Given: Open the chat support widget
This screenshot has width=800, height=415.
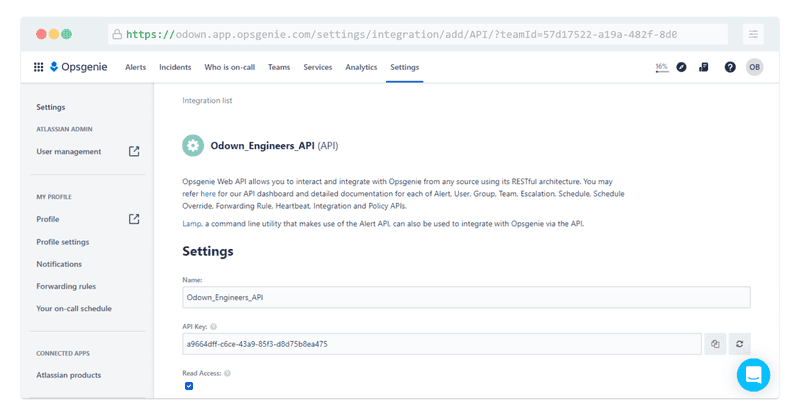Looking at the screenshot, I should [753, 375].
